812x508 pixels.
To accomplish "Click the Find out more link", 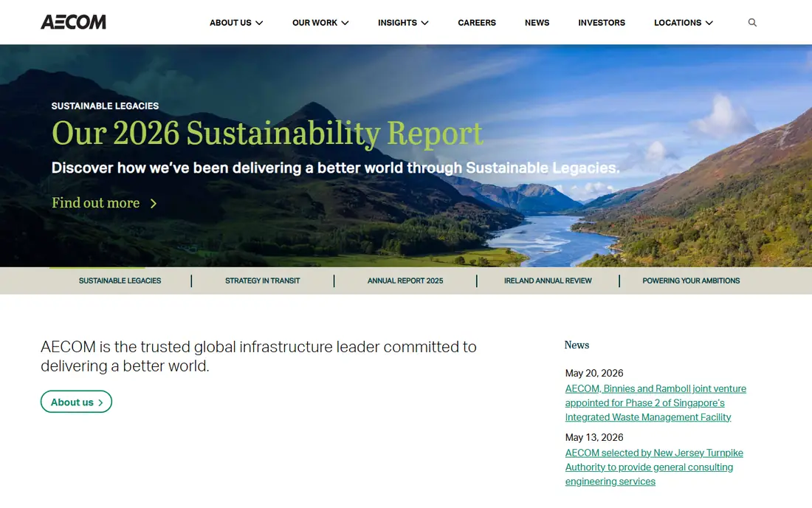I will 104,203.
